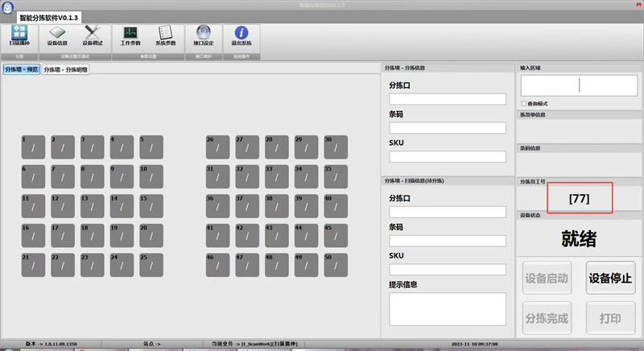Select sorting slot number 30

(336, 147)
